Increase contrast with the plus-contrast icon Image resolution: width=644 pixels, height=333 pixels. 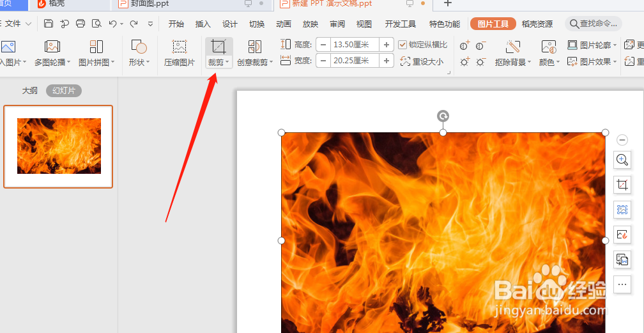[x=465, y=45]
